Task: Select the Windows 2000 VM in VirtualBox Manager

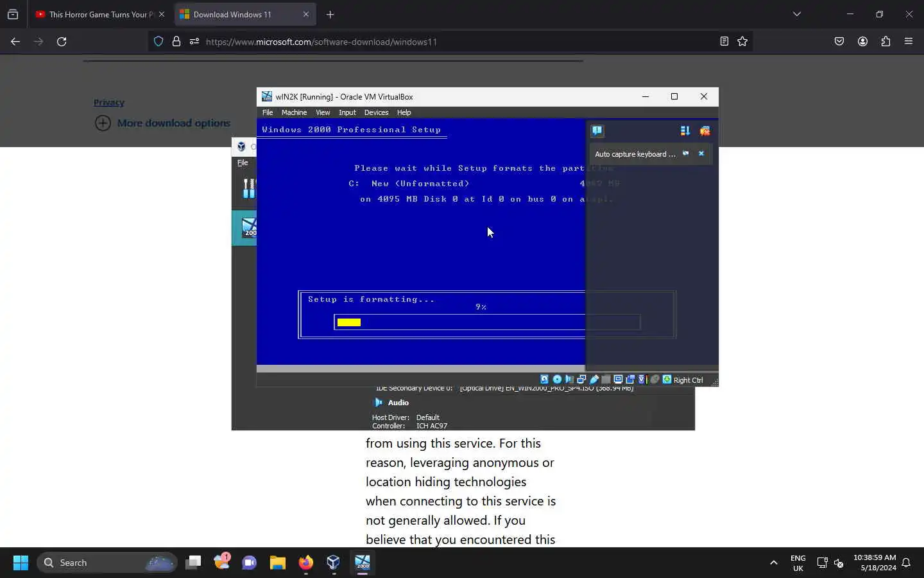Action: (x=244, y=227)
